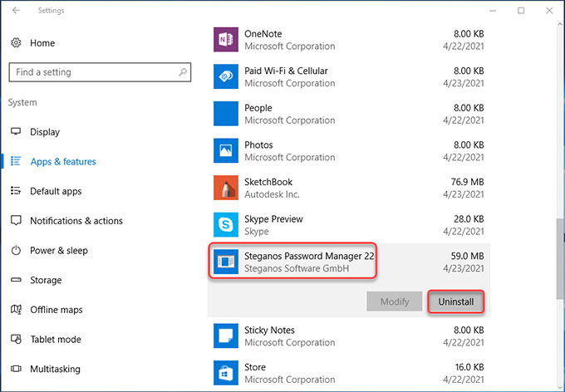Close the Settings window
The height and width of the screenshot is (392, 565).
point(549,11)
